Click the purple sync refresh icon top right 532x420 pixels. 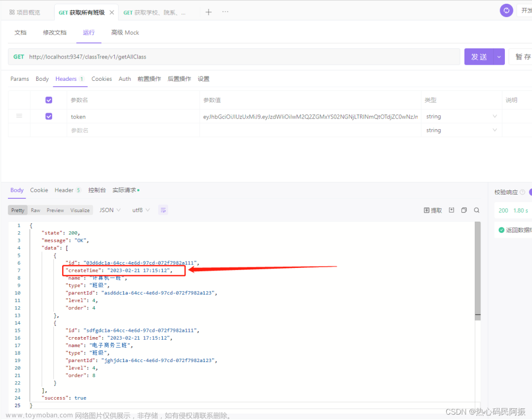(506, 10)
